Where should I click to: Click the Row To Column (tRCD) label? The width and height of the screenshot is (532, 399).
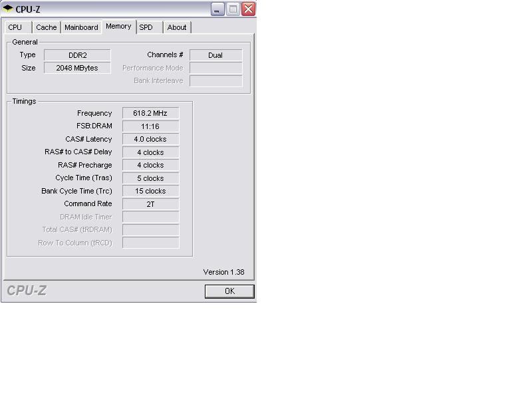click(x=75, y=243)
